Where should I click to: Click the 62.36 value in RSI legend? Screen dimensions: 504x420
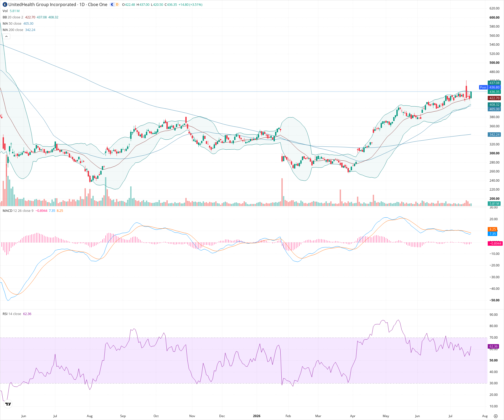(27, 314)
